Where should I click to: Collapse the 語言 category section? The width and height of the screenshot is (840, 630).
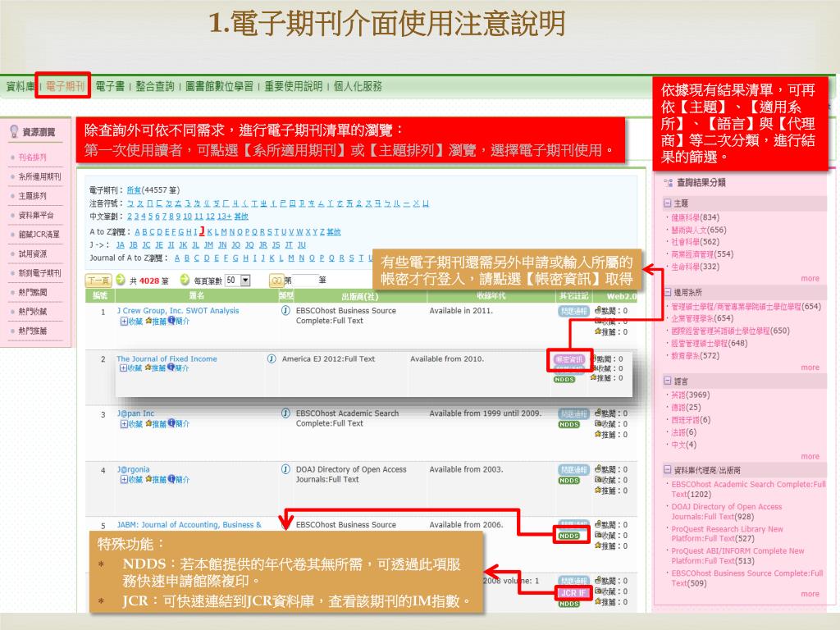point(668,381)
